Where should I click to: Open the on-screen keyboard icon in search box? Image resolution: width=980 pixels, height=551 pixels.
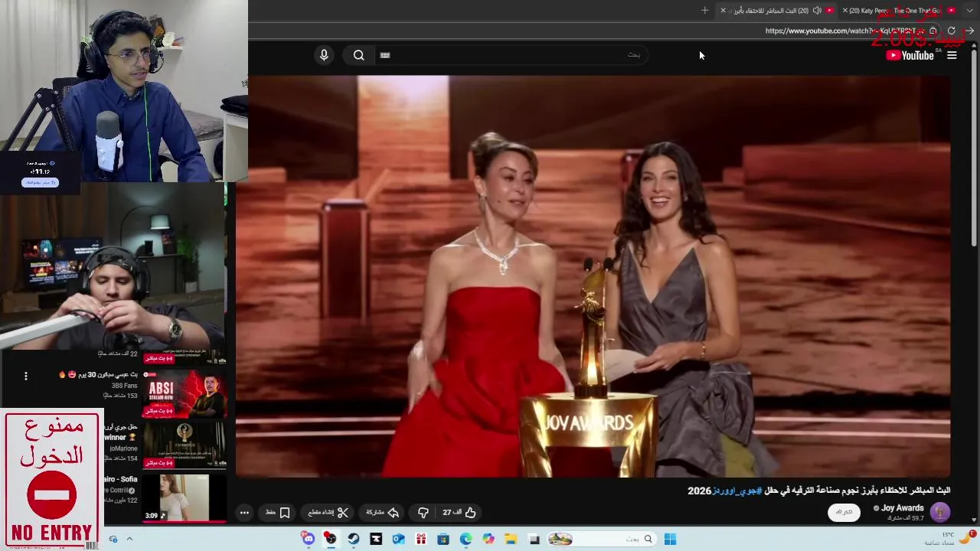[385, 55]
